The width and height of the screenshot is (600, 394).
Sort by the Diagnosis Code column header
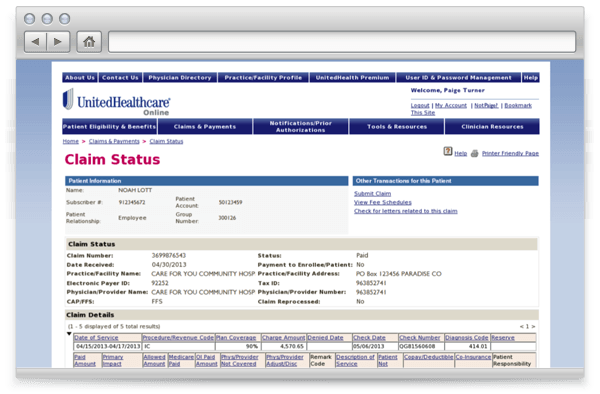coord(466,338)
